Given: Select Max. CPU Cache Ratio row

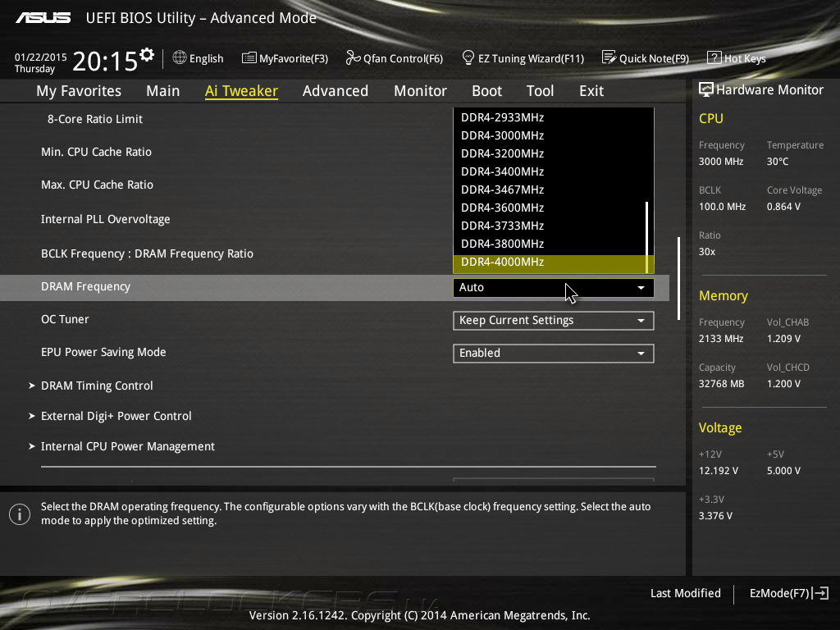Looking at the screenshot, I should pyautogui.click(x=97, y=185).
